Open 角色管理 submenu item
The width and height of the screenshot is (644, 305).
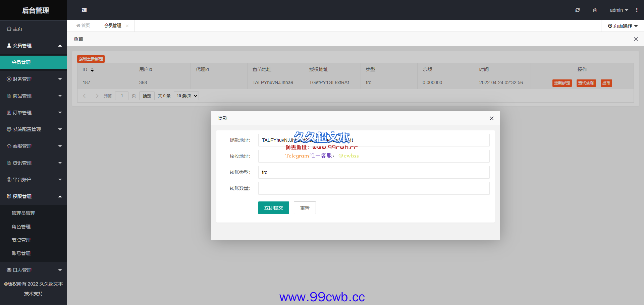tap(34, 227)
